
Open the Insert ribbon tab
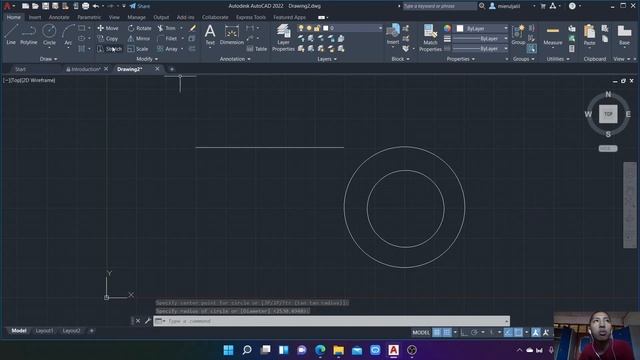coord(35,17)
